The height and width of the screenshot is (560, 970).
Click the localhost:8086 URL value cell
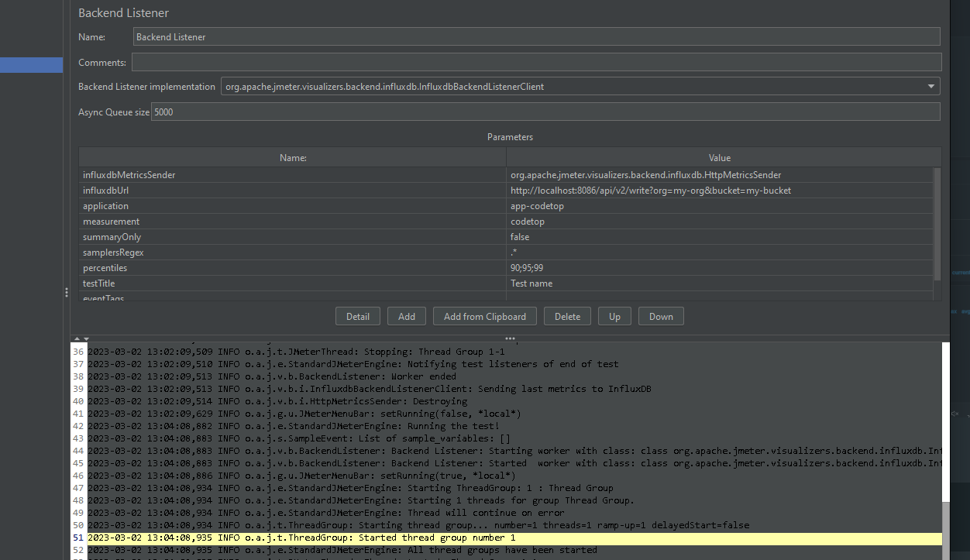tap(720, 191)
